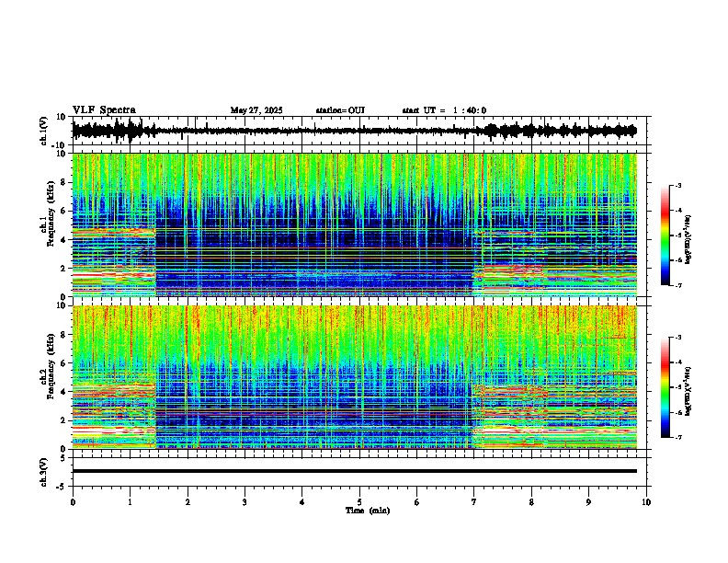
Task: Click the ch.1 'Frequency (kHz)' axis label
Action: pos(51,214)
